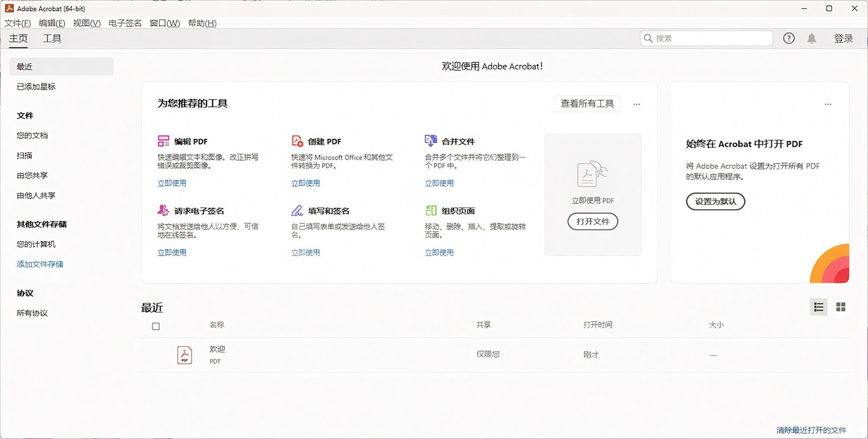The width and height of the screenshot is (868, 439).
Task: Click the 添加文件存储 link in sidebar
Action: point(40,264)
